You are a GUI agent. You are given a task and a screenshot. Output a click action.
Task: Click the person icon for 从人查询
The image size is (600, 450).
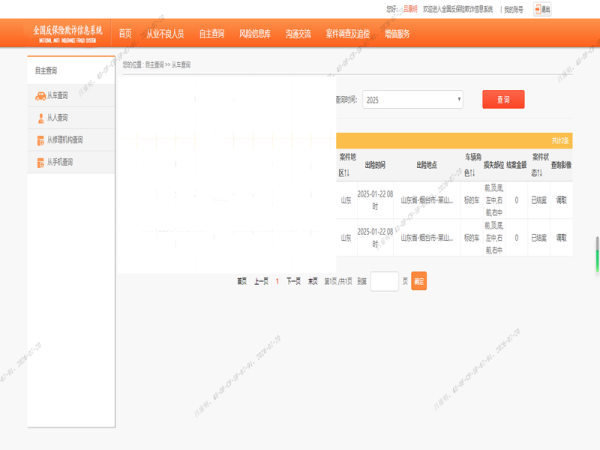[41, 118]
